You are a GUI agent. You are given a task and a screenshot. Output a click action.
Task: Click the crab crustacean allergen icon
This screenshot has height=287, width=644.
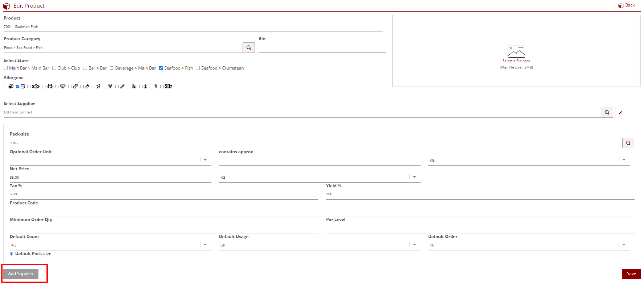click(x=50, y=86)
